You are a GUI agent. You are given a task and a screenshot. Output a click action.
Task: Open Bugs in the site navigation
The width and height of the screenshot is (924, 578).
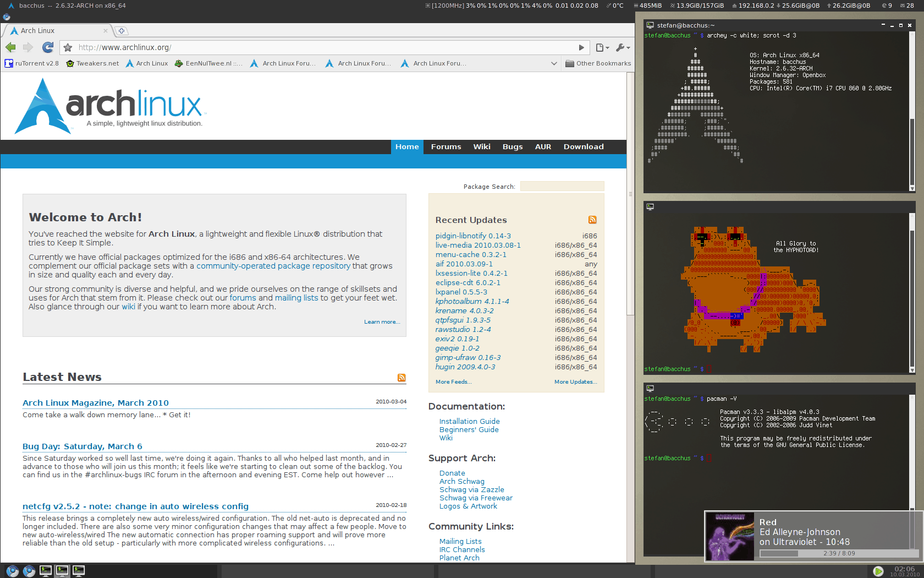(513, 147)
